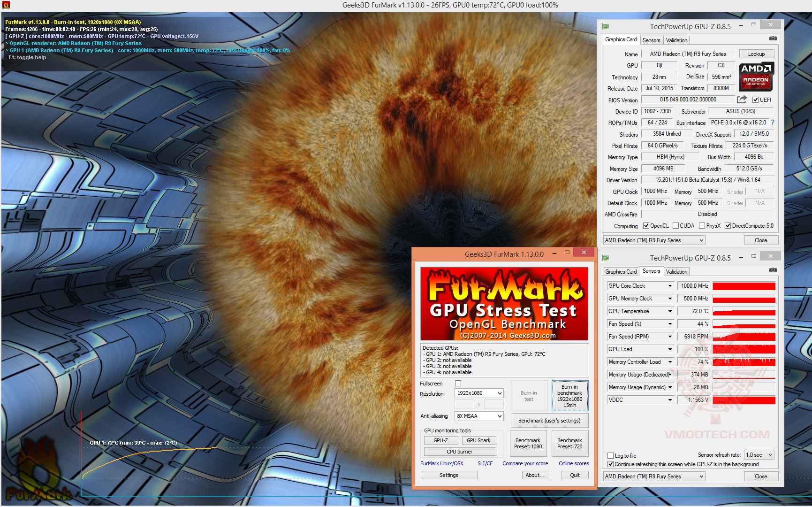Click Close button in Sensors window
Viewport: 812px width, 507px height.
[761, 476]
